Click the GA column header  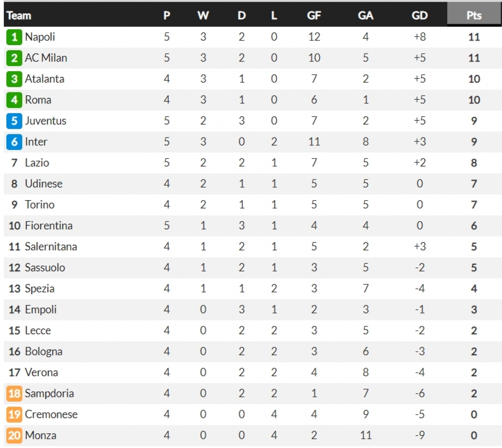366,15
